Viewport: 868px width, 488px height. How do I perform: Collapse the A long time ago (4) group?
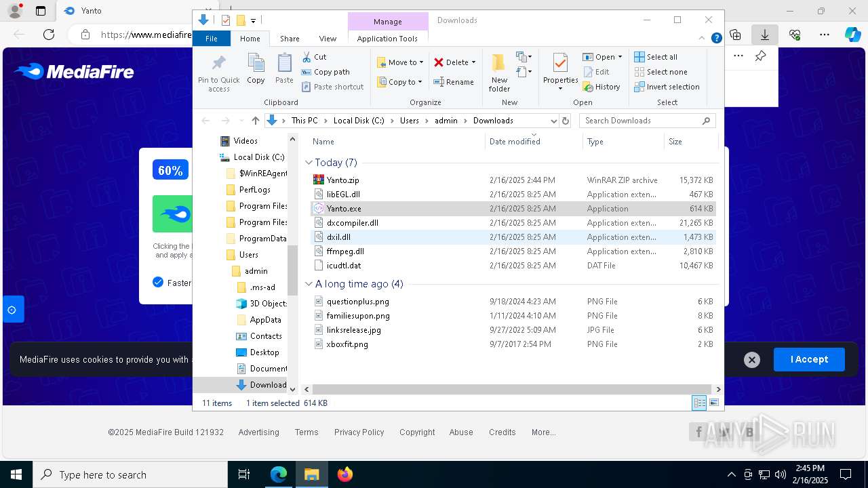click(309, 284)
